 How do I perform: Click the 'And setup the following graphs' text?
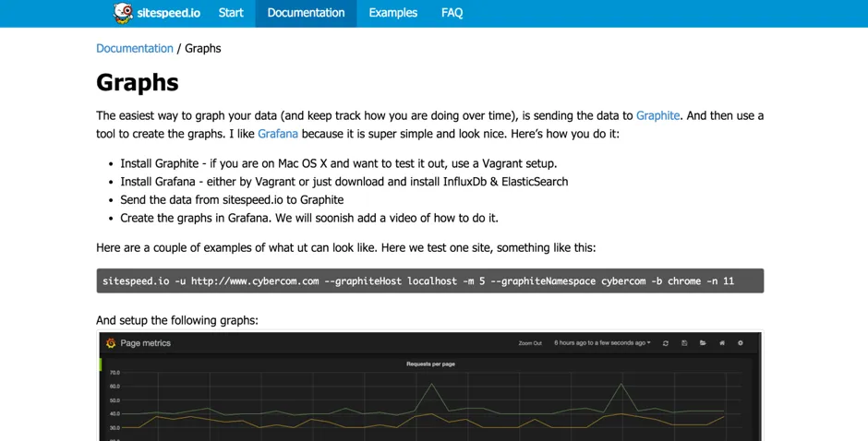[x=177, y=320]
